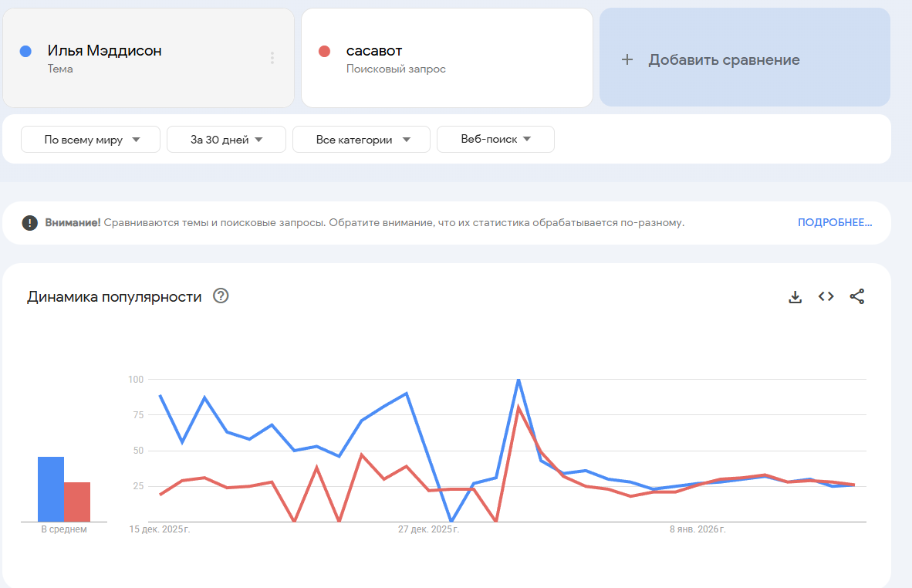Share the popularity dynamics chart
The height and width of the screenshot is (588, 912).
856,296
